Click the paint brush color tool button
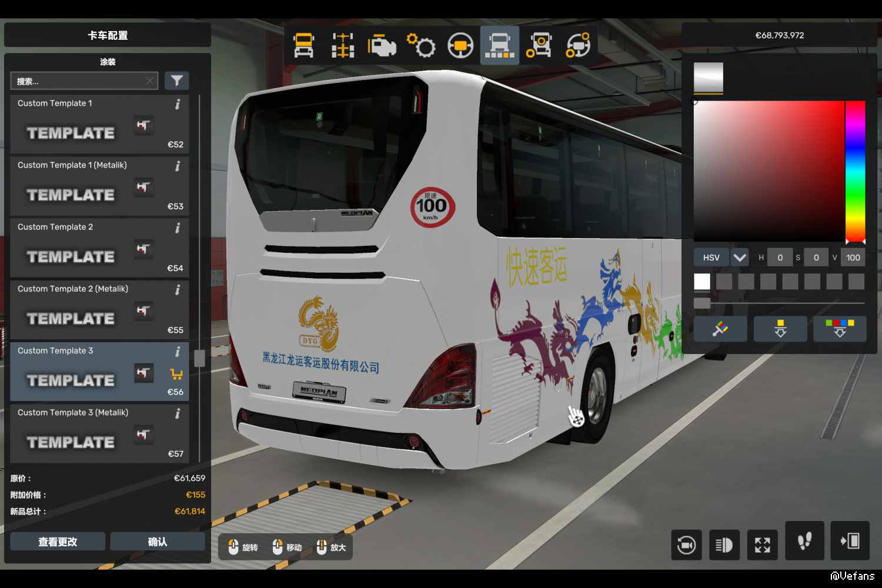The width and height of the screenshot is (882, 588). point(720,329)
